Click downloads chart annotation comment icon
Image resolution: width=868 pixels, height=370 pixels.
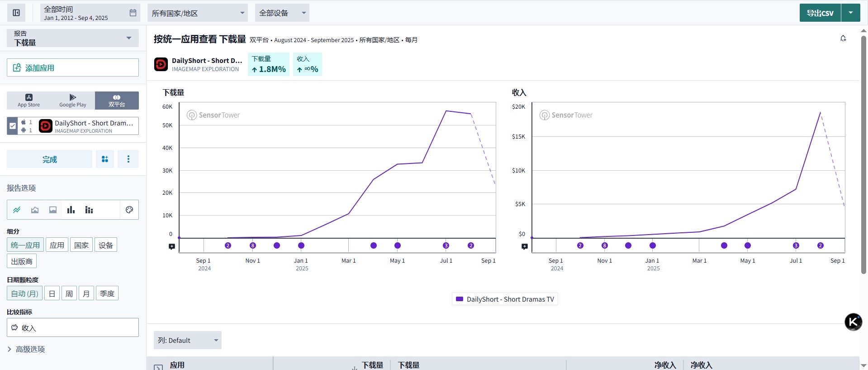click(x=172, y=247)
